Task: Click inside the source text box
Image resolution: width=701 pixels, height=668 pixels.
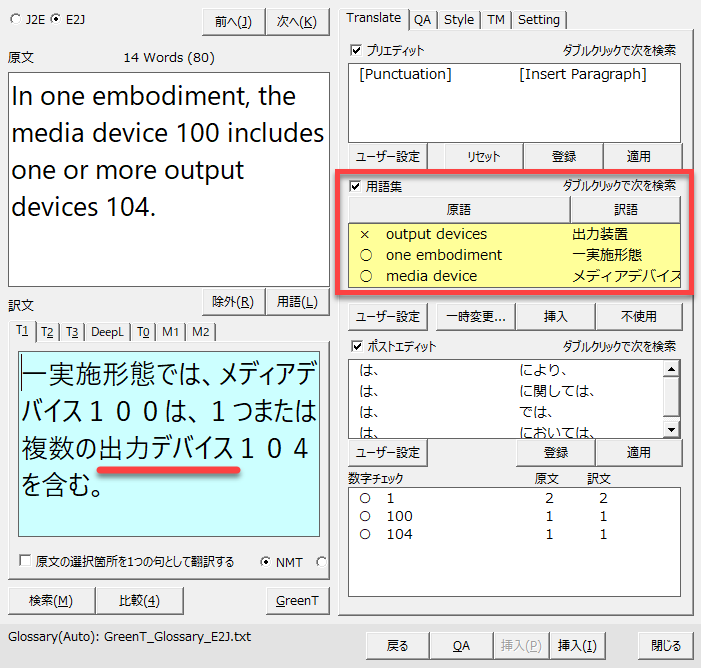Action: pos(168,180)
